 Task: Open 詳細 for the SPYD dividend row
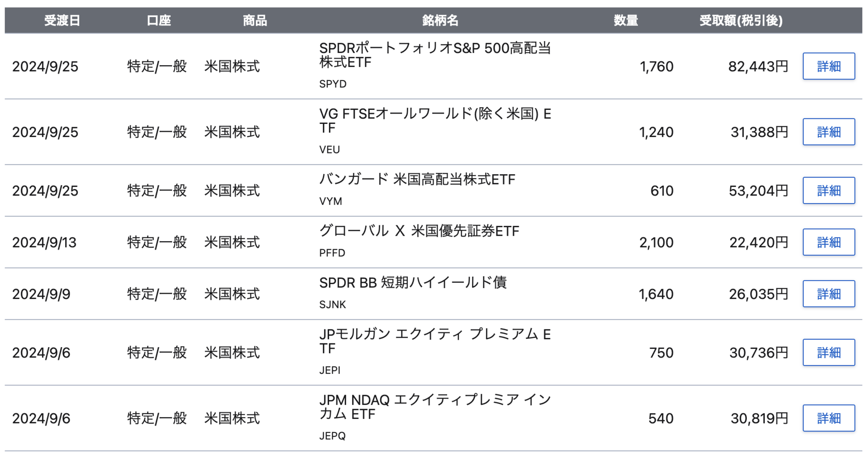click(x=828, y=66)
